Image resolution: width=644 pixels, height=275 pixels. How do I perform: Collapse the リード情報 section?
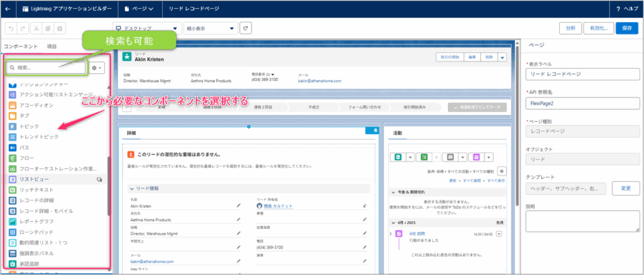132,188
